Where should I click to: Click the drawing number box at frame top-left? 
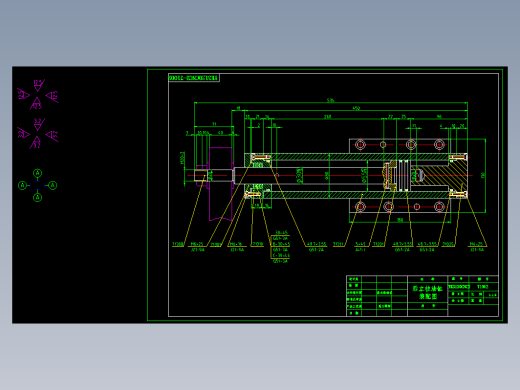pyautogui.click(x=194, y=78)
